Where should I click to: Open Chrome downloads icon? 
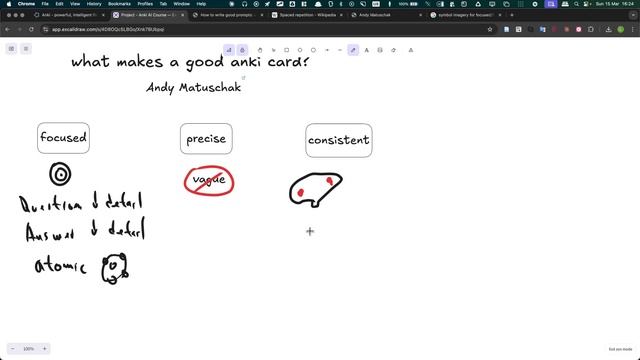[608, 29]
